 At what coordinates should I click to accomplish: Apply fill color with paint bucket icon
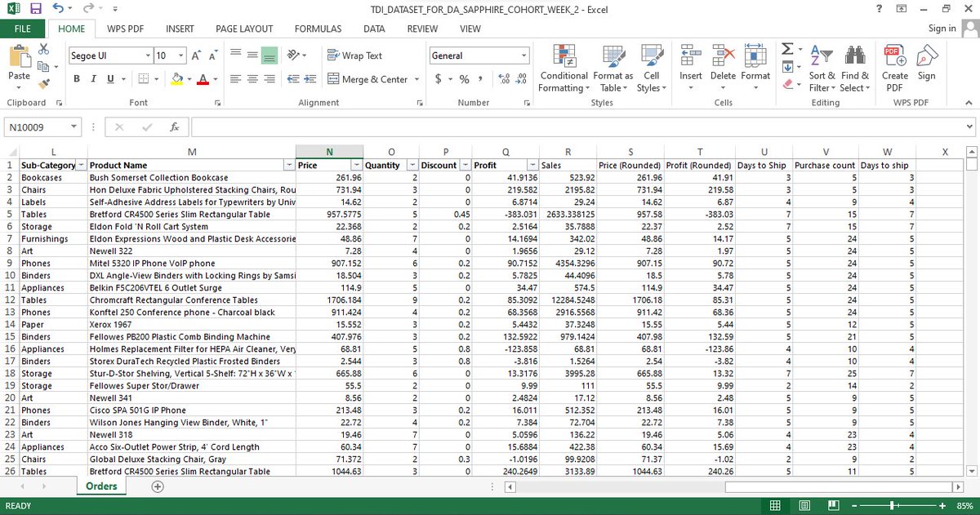click(x=176, y=79)
